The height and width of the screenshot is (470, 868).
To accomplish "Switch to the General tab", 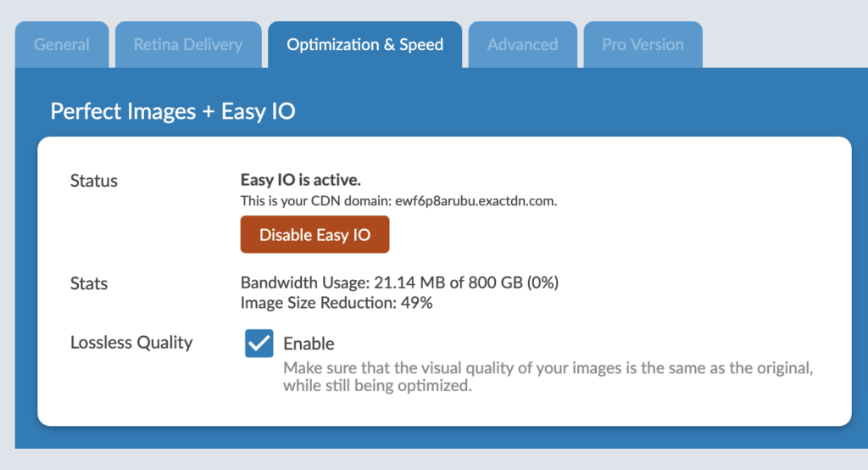I will 62,45.
